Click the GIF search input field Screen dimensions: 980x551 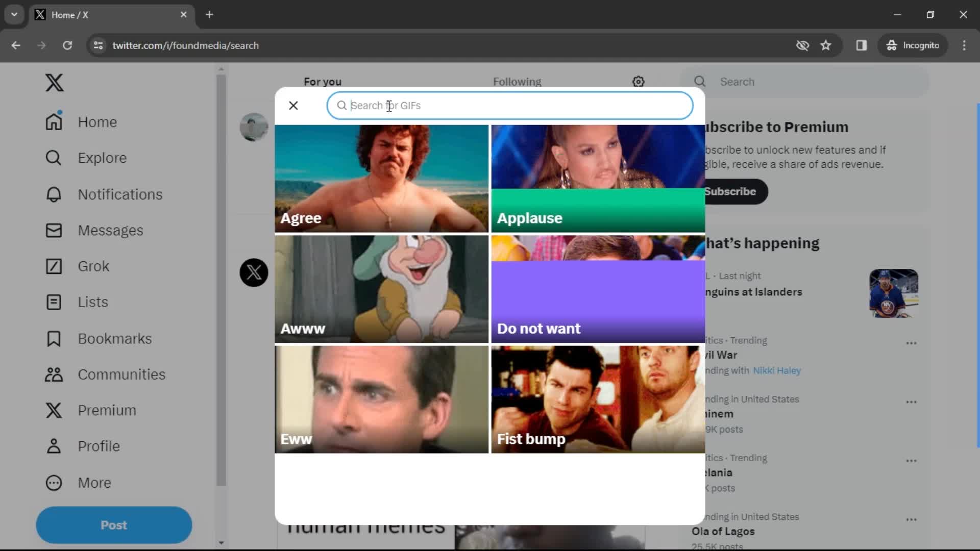click(510, 105)
